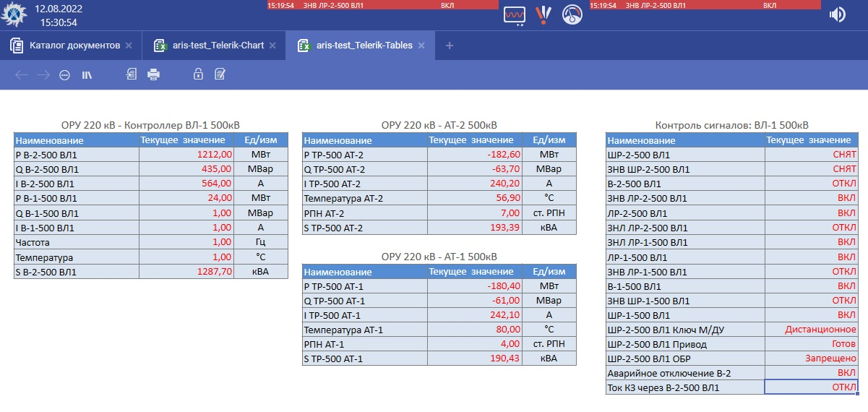
Task: Click the edit note pencil icon
Action: [x=220, y=74]
